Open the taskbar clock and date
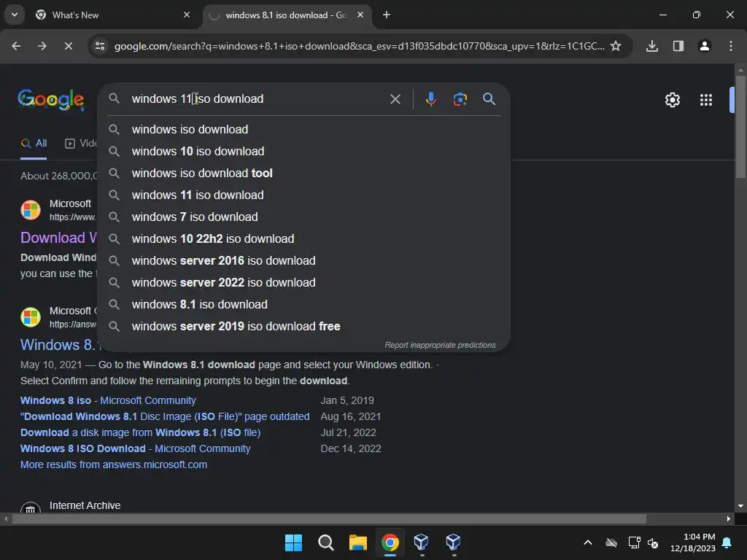Image resolution: width=747 pixels, height=560 pixels. pyautogui.click(x=693, y=542)
